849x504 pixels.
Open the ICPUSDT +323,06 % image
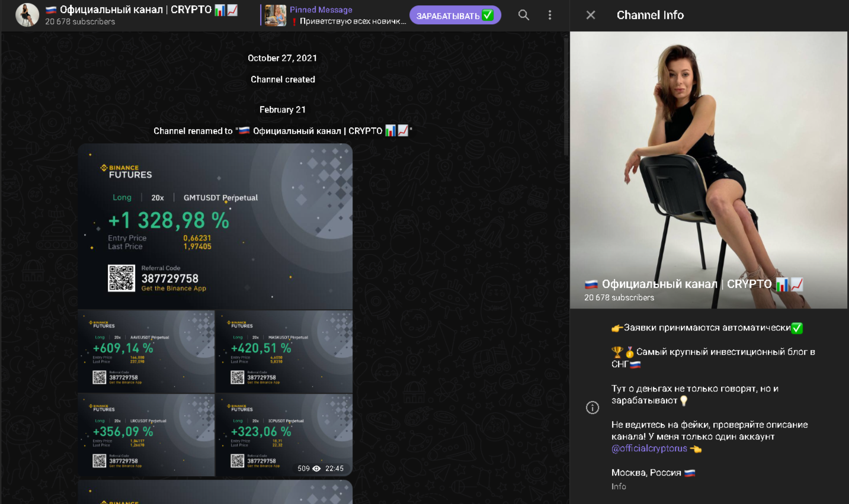[284, 435]
